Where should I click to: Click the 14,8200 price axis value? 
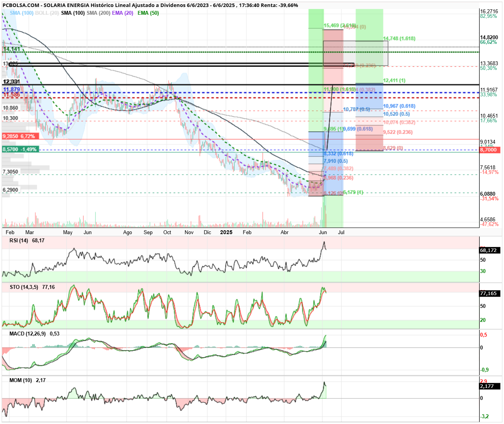tap(489, 38)
